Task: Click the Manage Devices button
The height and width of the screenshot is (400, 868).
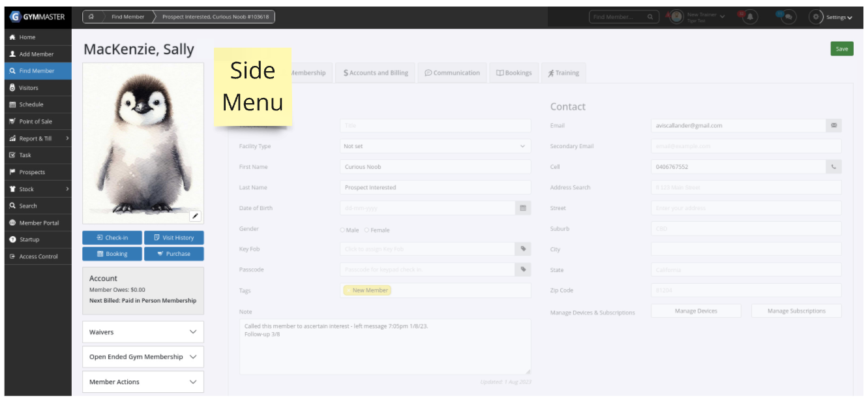Action: [696, 311]
